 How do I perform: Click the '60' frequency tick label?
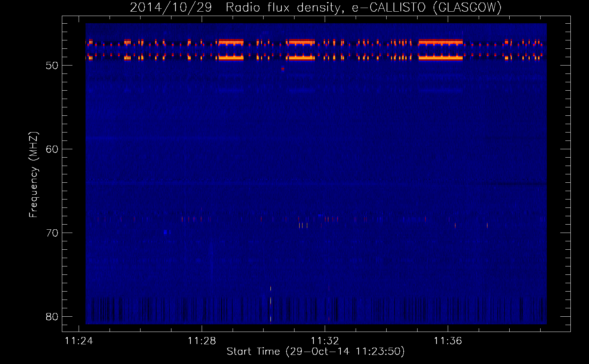(52, 149)
